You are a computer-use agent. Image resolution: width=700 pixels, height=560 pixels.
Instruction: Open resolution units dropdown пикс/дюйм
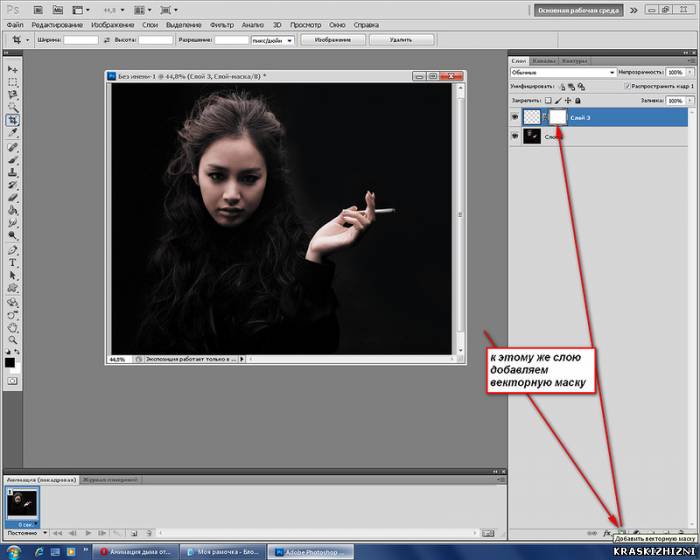point(273,40)
